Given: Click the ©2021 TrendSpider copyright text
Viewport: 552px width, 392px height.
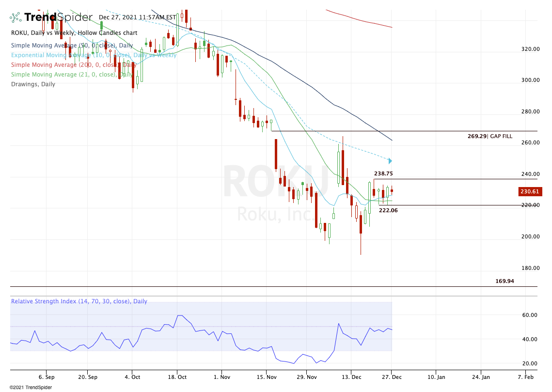Looking at the screenshot, I should [x=31, y=388].
